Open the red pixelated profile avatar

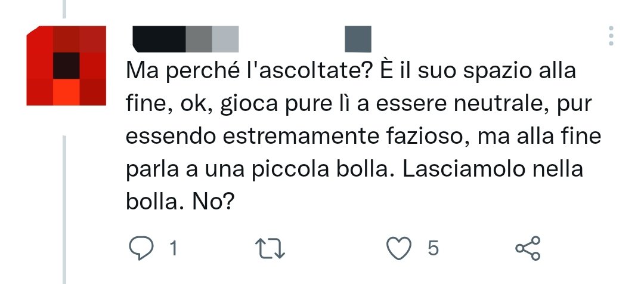click(66, 66)
